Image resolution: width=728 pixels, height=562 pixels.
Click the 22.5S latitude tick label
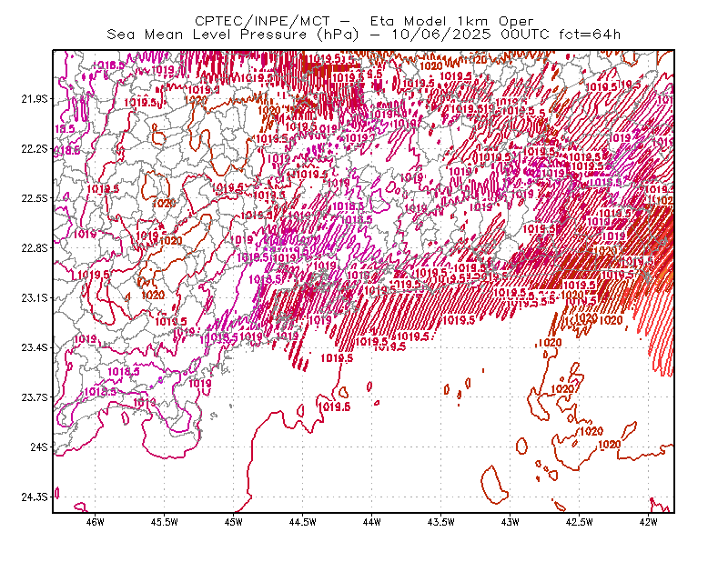click(35, 198)
